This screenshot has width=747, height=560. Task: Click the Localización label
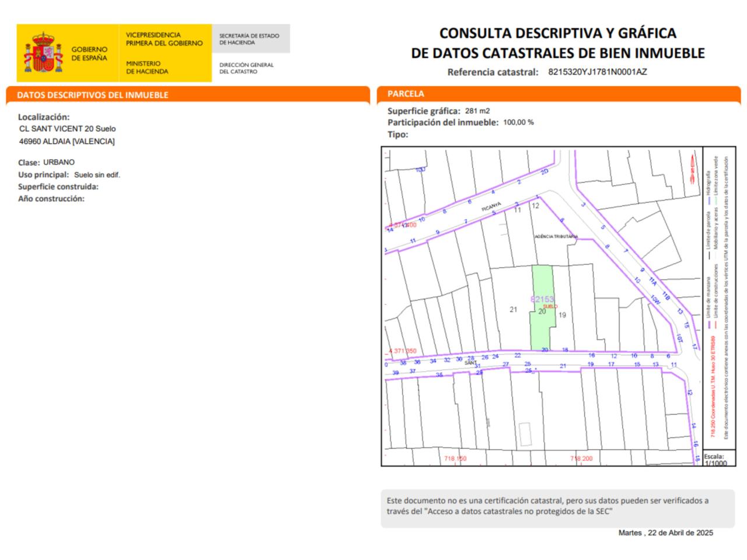pyautogui.click(x=44, y=117)
